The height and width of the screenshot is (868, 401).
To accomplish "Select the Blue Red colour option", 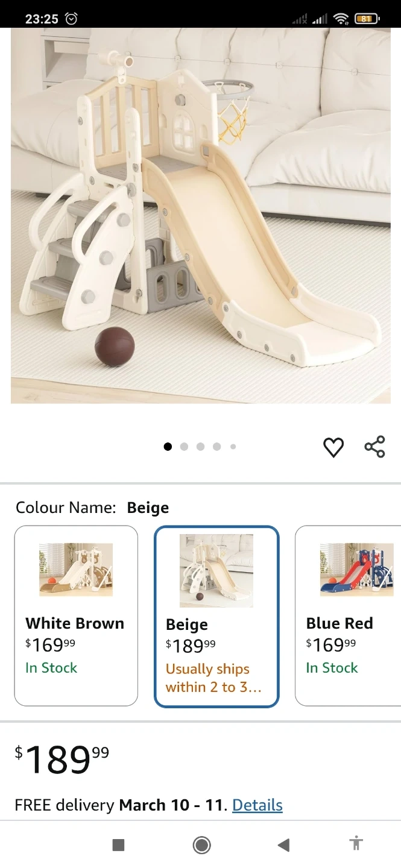I will pos(349,615).
